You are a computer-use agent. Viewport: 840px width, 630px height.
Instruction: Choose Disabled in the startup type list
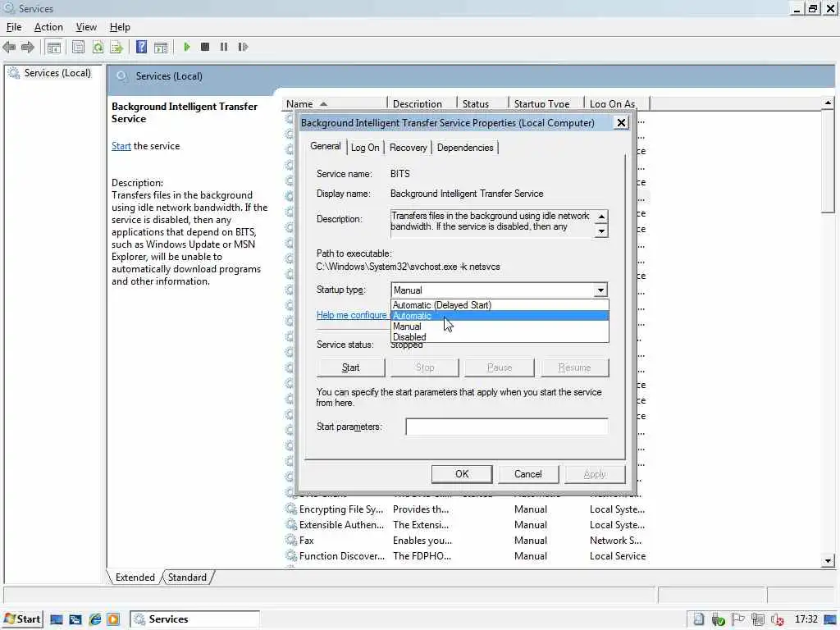pos(500,337)
